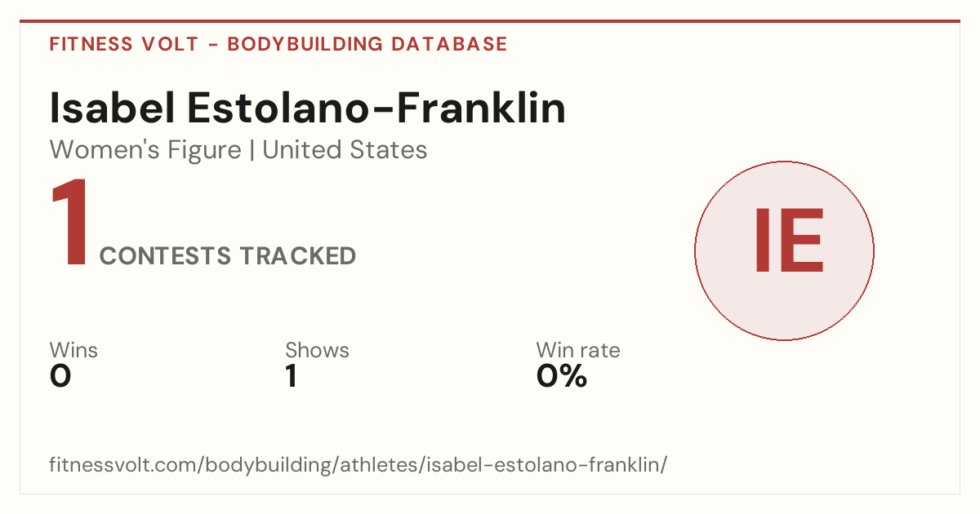This screenshot has height=514, width=980.
Task: Select the Isabel Estolano-Franklin name heading
Action: tap(308, 108)
